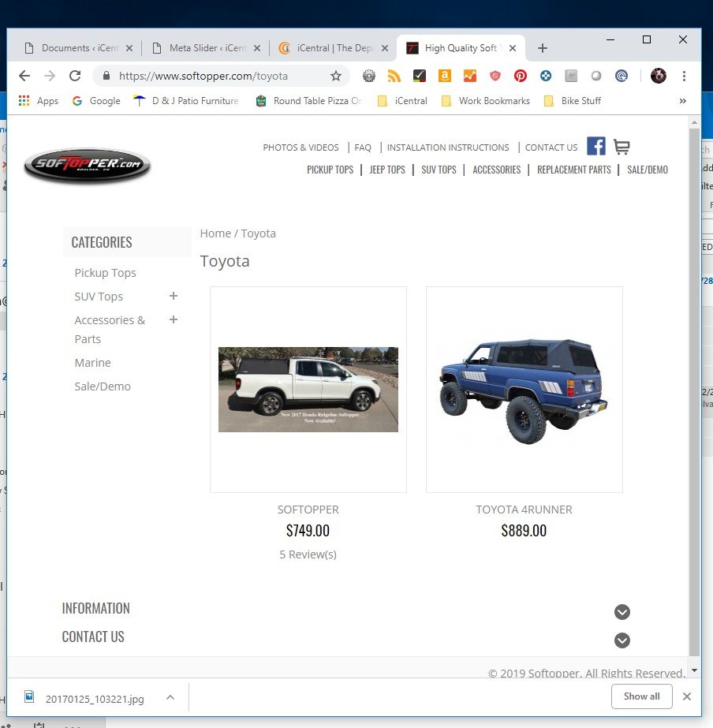Click the blue swirl extension icon
Image resolution: width=713 pixels, height=728 pixels.
pos(622,76)
